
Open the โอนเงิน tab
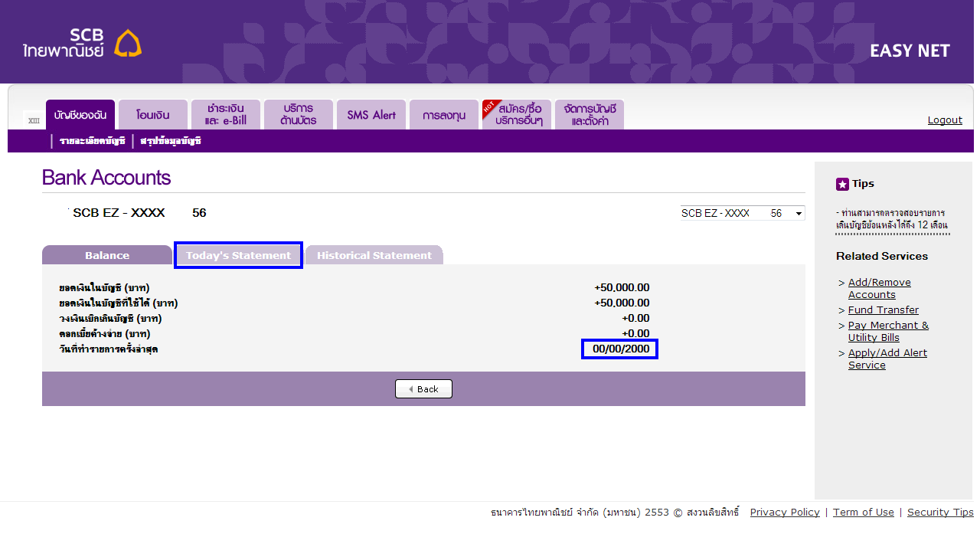[x=153, y=115]
